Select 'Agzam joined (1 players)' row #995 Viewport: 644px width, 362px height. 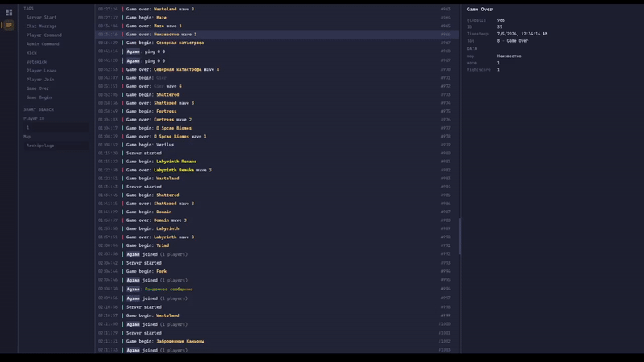(277, 280)
